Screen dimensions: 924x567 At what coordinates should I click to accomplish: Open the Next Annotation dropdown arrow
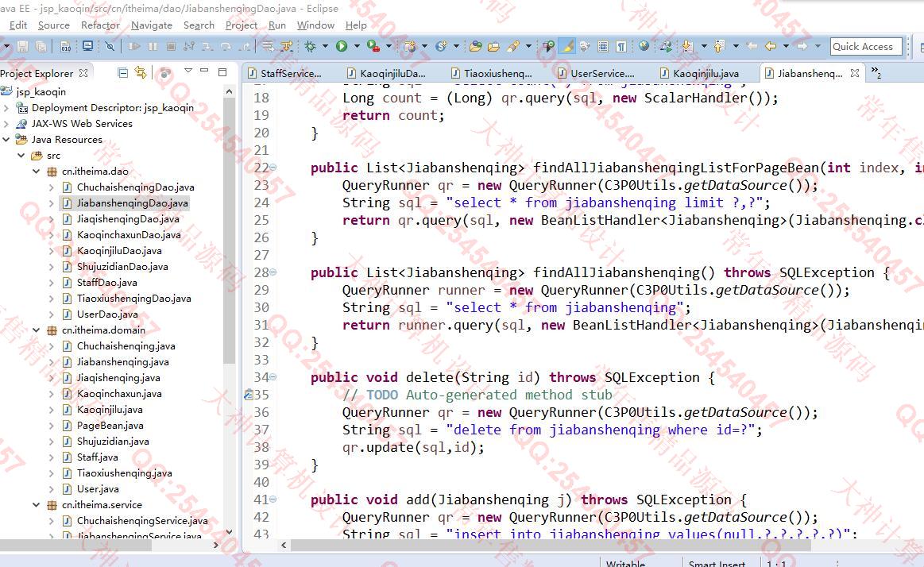(704, 46)
